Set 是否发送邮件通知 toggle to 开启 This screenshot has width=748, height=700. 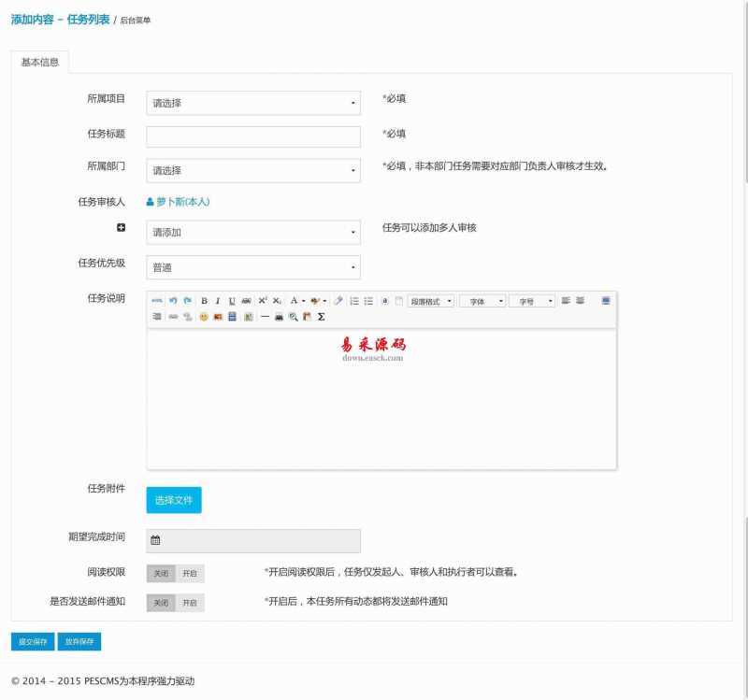pyautogui.click(x=190, y=603)
